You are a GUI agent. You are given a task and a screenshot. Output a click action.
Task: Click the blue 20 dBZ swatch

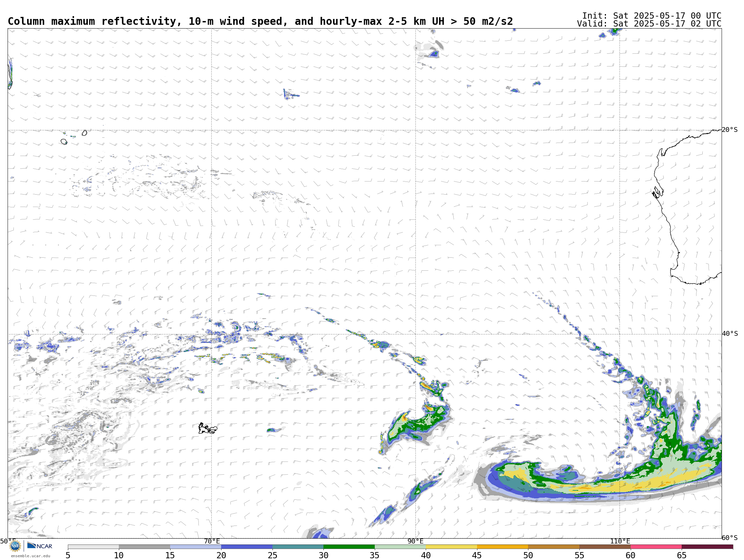point(247,547)
